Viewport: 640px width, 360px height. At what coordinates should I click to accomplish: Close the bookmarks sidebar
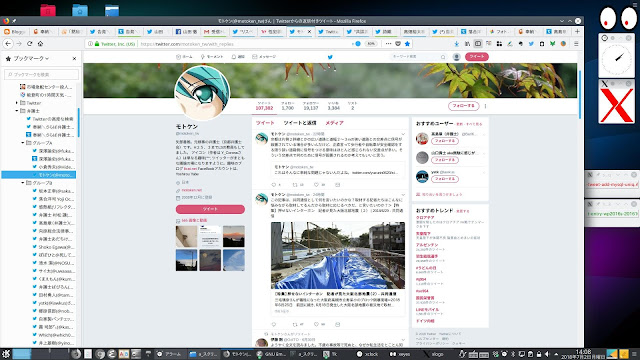tap(74, 59)
